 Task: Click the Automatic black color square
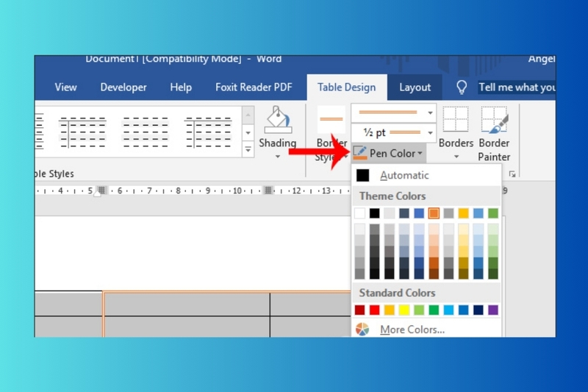[x=362, y=175]
